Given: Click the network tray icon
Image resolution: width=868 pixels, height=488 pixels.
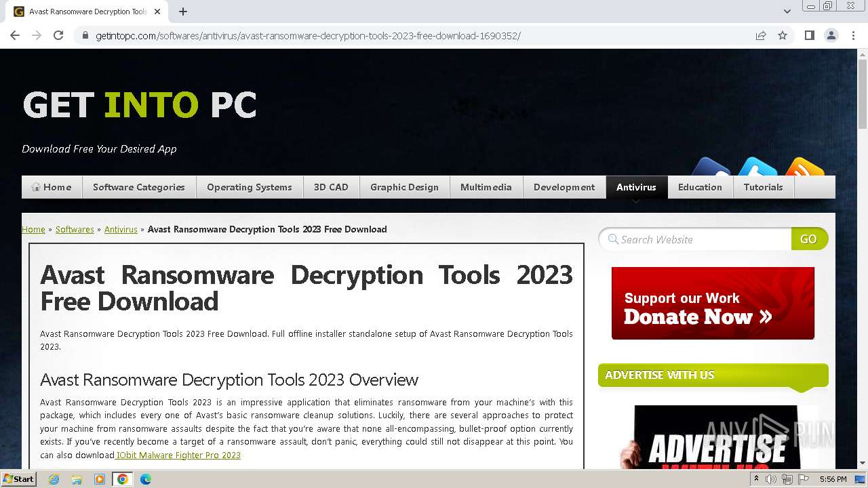Looking at the screenshot, I should pyautogui.click(x=787, y=479).
